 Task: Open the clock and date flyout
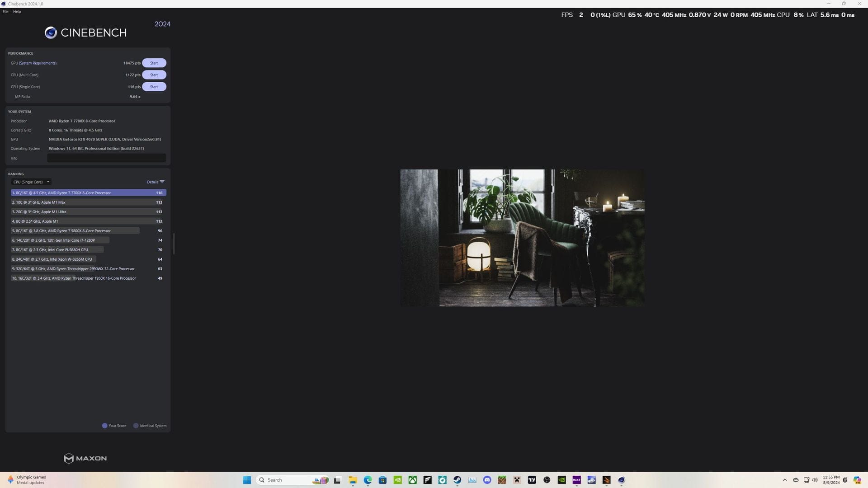coord(831,480)
